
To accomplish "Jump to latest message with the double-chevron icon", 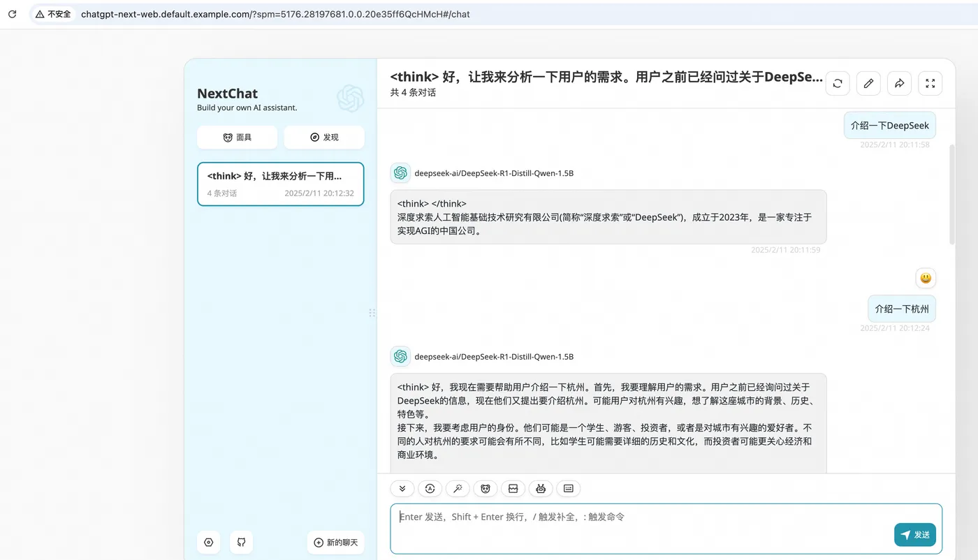I will pos(402,489).
